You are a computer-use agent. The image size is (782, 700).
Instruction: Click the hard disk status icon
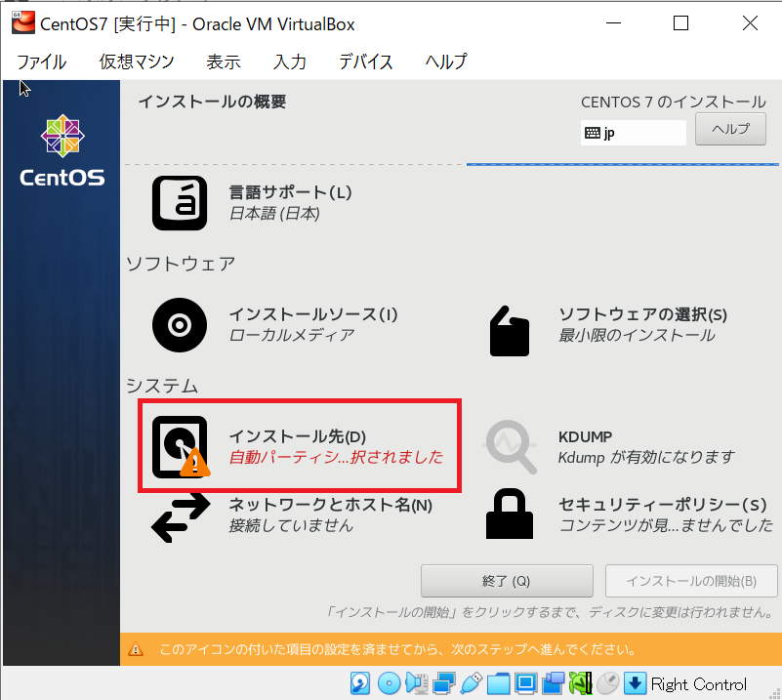click(360, 683)
